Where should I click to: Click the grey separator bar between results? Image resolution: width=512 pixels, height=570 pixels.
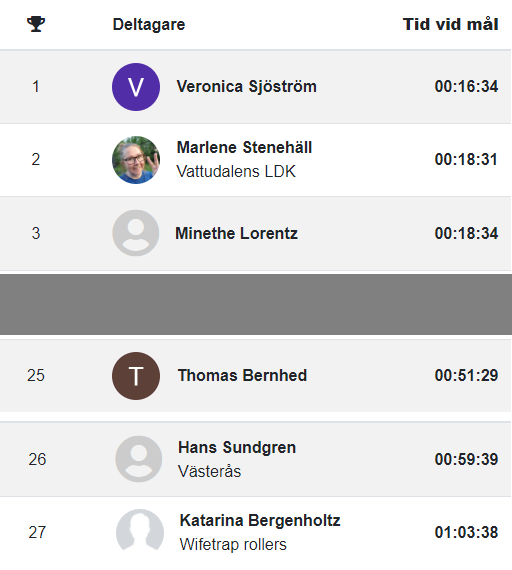click(x=256, y=305)
